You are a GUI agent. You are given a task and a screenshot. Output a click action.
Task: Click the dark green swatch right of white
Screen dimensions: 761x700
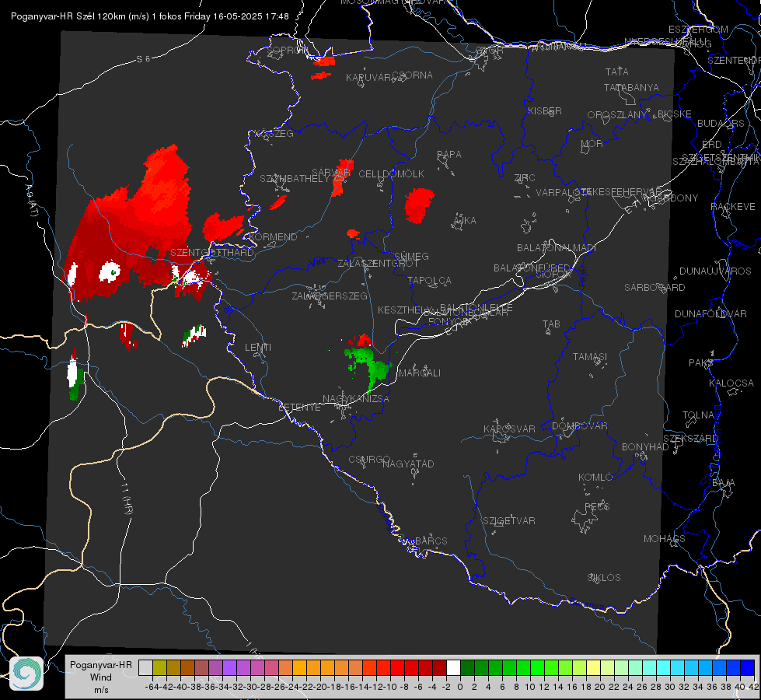point(467,667)
